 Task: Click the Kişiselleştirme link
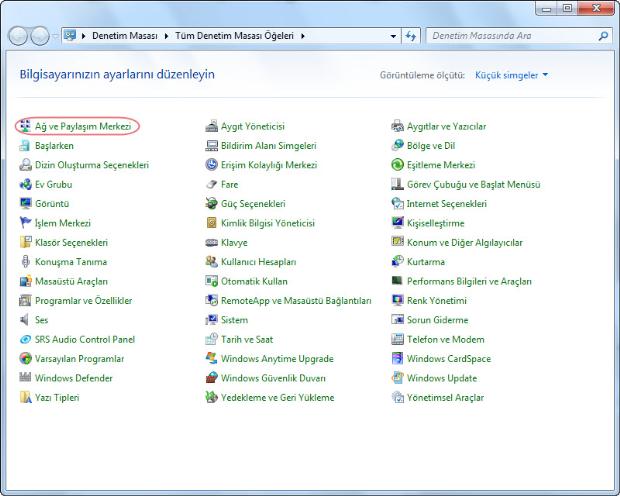click(x=435, y=223)
